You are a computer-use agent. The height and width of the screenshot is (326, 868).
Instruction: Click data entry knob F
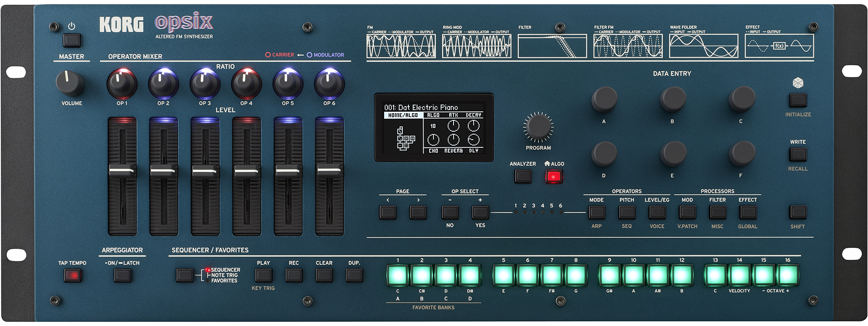(x=741, y=154)
